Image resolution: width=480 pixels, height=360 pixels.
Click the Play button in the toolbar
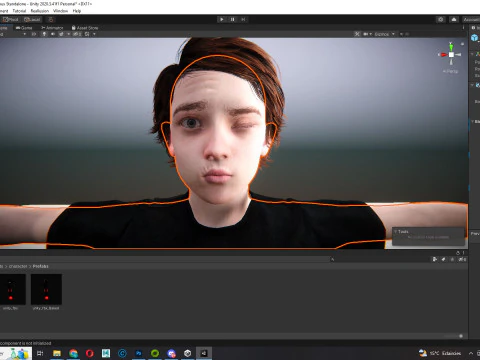tap(222, 19)
